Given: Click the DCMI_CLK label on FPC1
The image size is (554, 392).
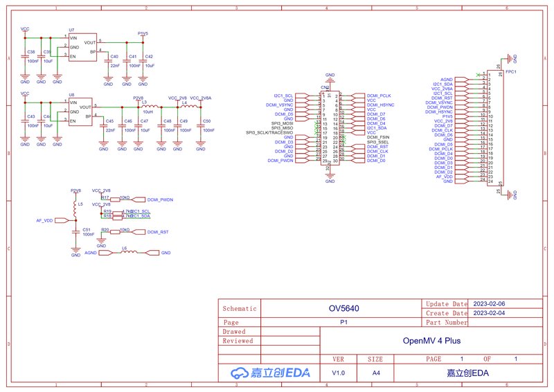Looking at the screenshot, I should pos(443,130).
